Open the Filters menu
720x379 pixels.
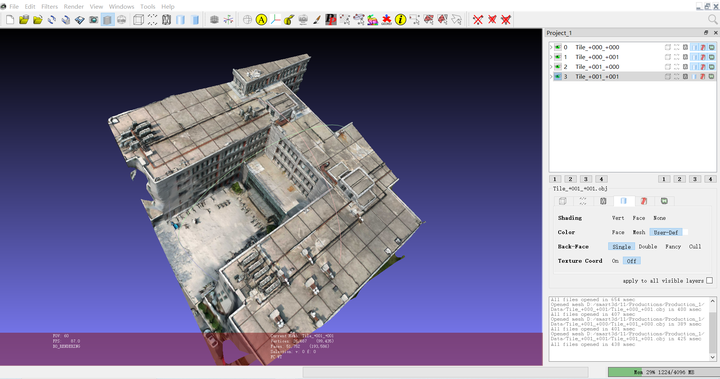click(x=50, y=6)
